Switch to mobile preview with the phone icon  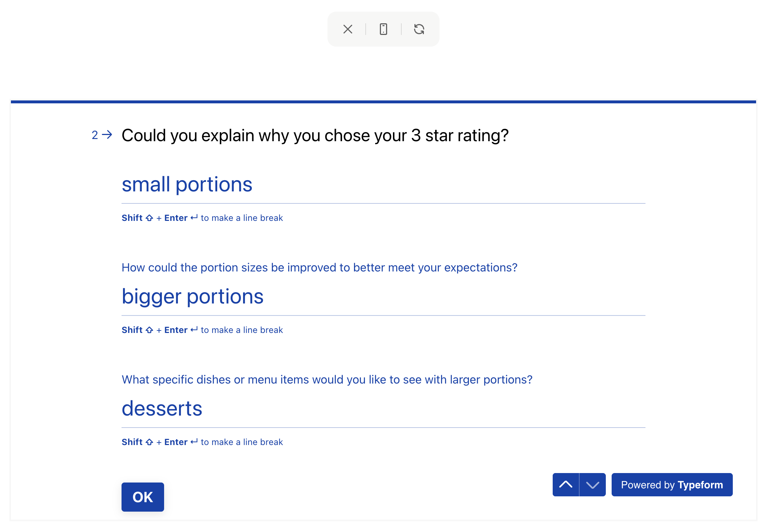383,29
